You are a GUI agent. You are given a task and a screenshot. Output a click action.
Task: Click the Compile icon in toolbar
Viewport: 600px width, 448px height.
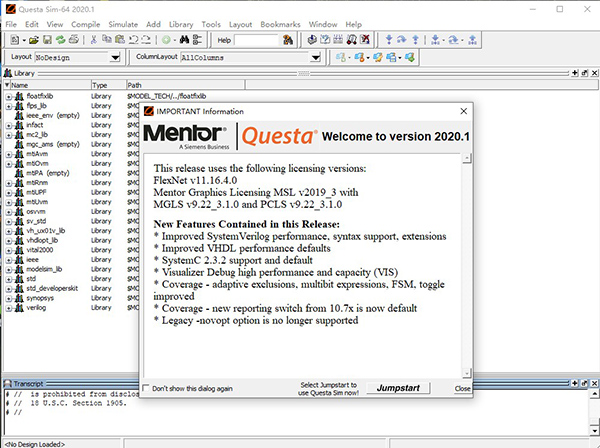click(312, 40)
